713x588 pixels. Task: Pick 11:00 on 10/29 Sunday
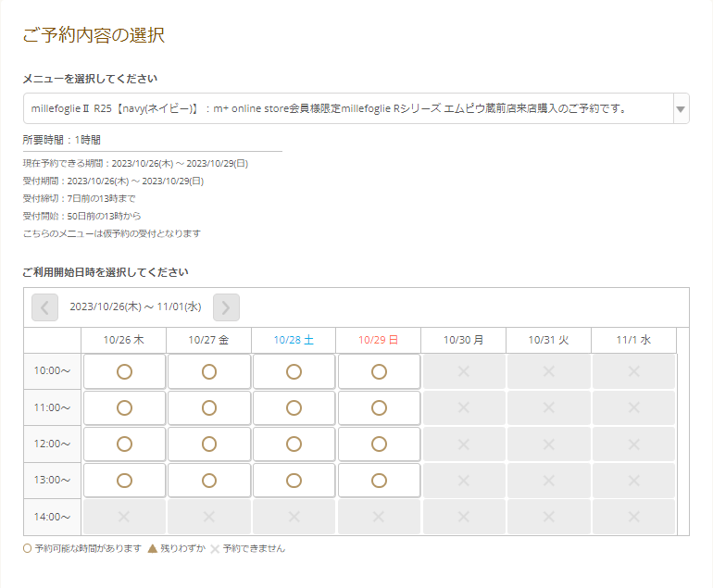[379, 407]
